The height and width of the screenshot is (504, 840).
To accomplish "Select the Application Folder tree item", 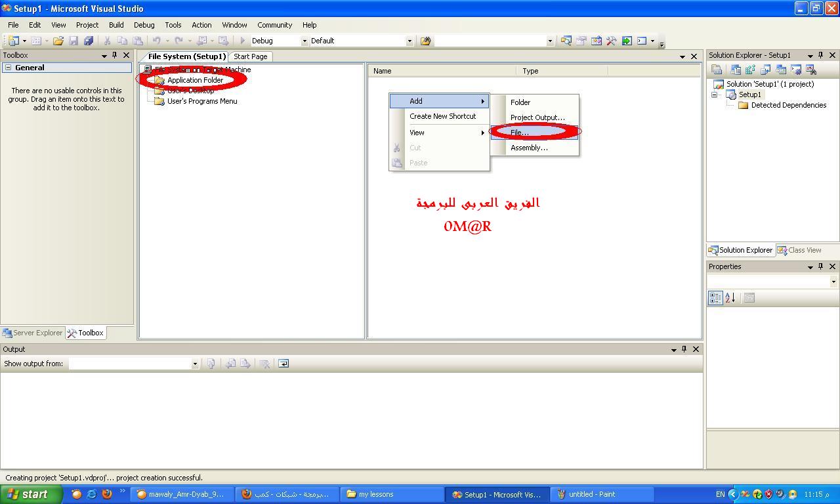I will pyautogui.click(x=195, y=80).
